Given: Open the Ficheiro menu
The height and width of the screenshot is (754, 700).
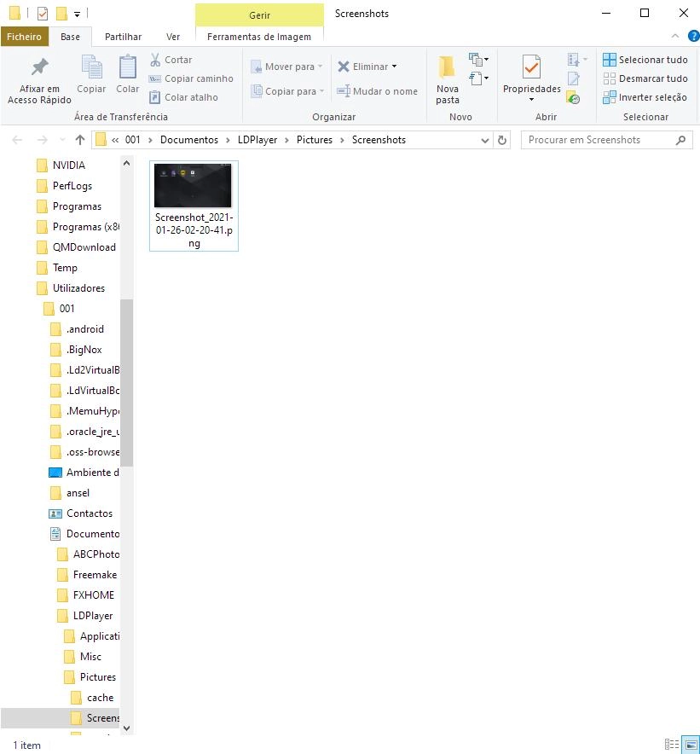Looking at the screenshot, I should (x=24, y=37).
